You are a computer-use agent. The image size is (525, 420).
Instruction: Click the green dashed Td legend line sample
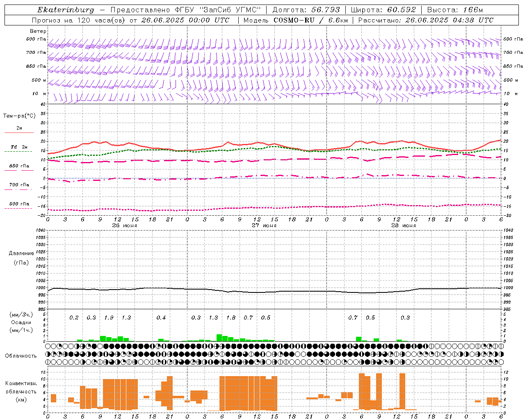18,152
